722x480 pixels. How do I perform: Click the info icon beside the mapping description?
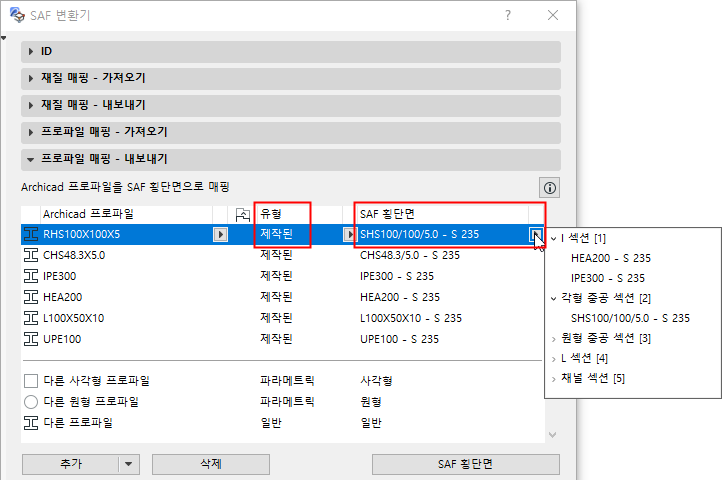coord(549,188)
